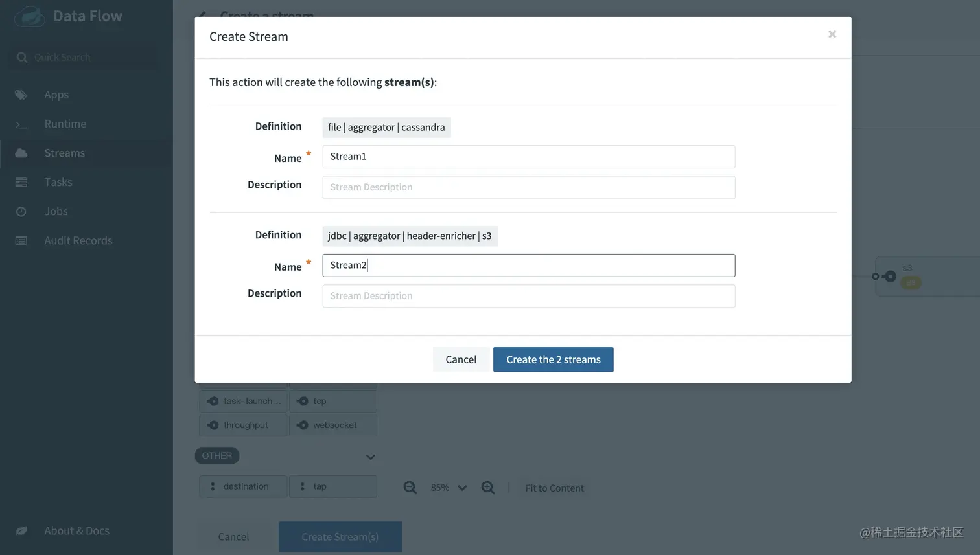Open Tasks in the sidebar
The width and height of the screenshot is (980, 555).
[x=58, y=182]
